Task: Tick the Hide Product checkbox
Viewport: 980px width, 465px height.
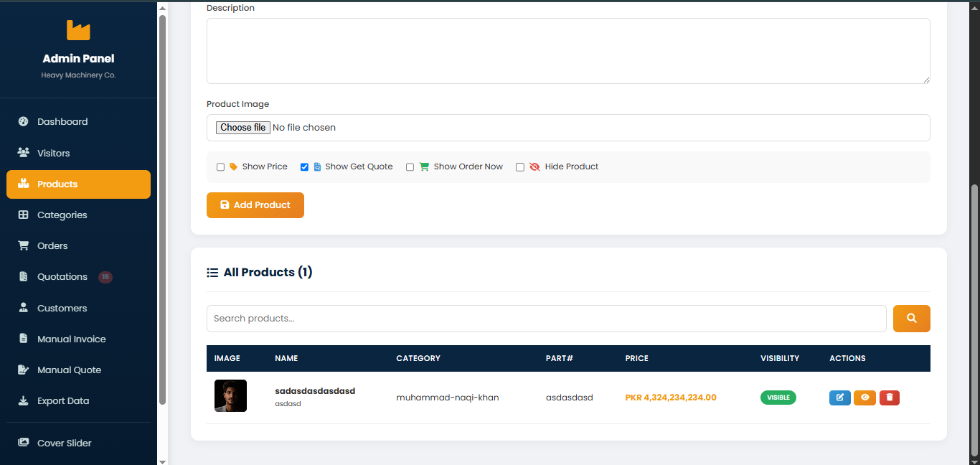Action: pyautogui.click(x=520, y=167)
